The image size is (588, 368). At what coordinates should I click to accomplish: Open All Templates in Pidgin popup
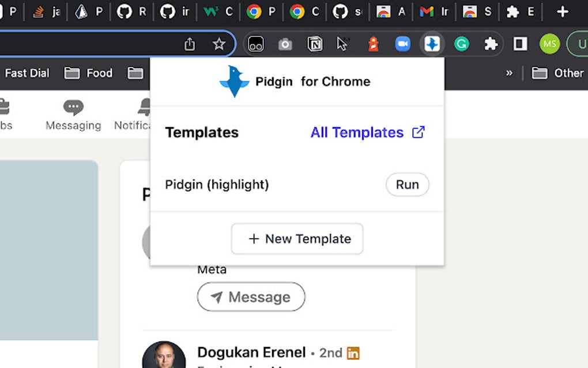tap(357, 133)
